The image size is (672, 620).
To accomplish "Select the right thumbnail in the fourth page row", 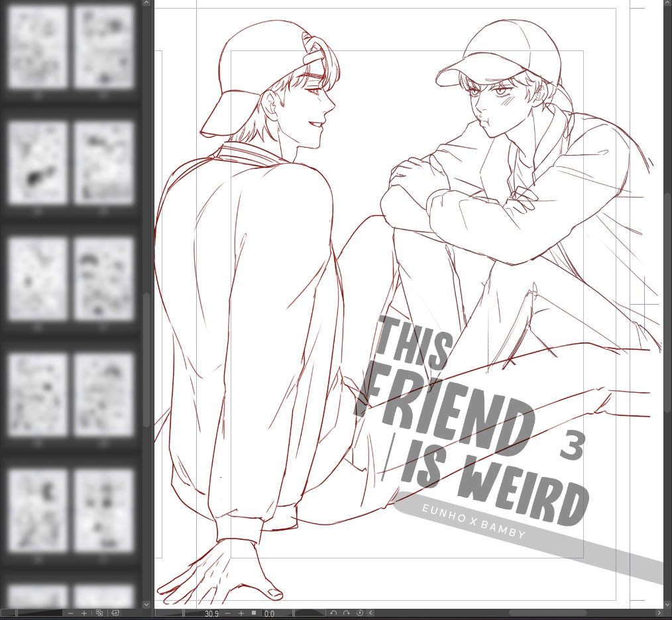I will coord(103,395).
